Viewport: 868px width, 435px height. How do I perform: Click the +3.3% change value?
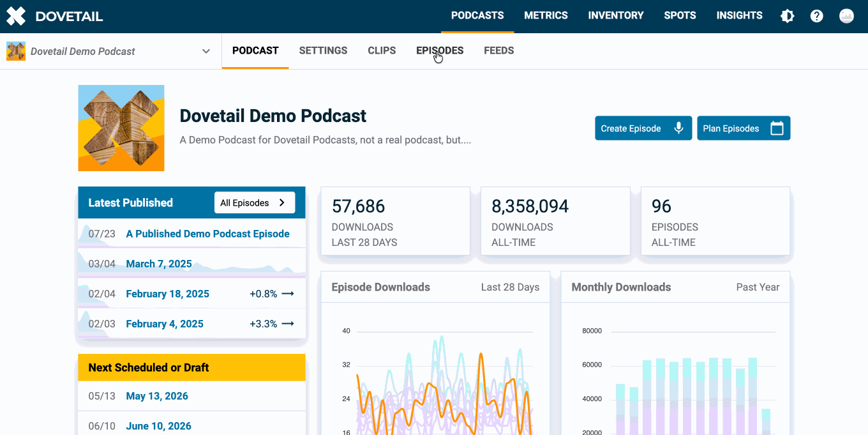pyautogui.click(x=263, y=324)
